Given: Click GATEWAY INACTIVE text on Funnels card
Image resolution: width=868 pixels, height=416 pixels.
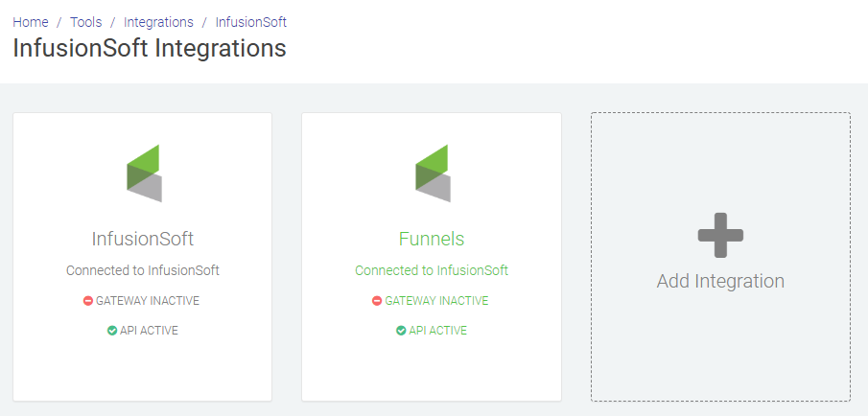Looking at the screenshot, I should click(x=436, y=301).
